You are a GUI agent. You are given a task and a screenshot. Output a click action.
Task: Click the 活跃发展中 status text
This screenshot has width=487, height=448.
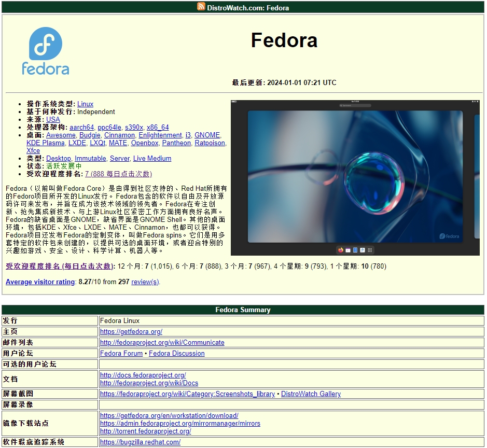click(x=64, y=166)
